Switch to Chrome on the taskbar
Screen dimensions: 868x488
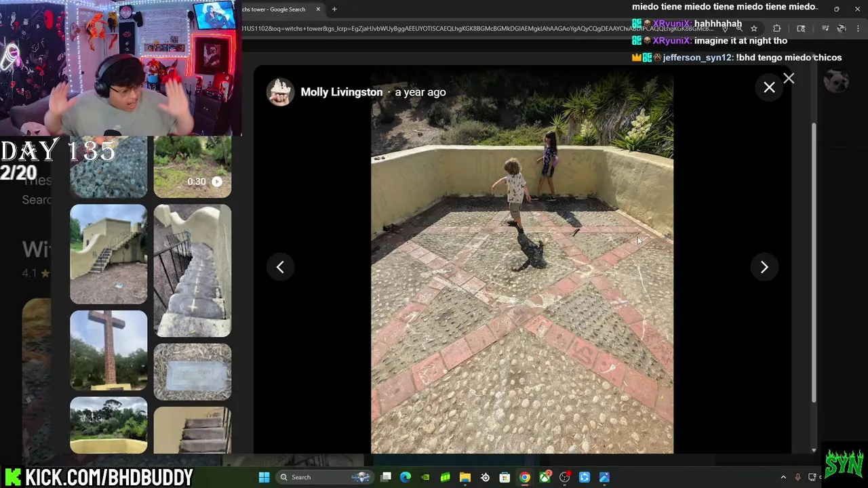pos(525,477)
